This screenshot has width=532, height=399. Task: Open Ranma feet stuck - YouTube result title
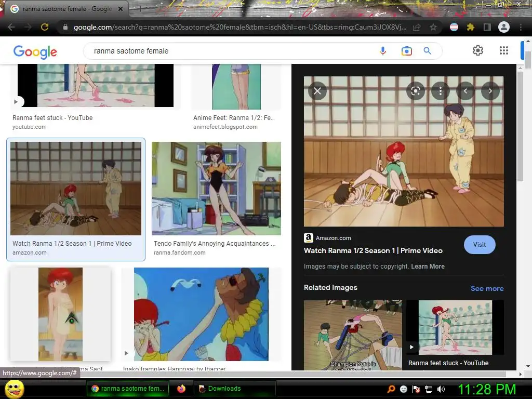click(x=52, y=118)
